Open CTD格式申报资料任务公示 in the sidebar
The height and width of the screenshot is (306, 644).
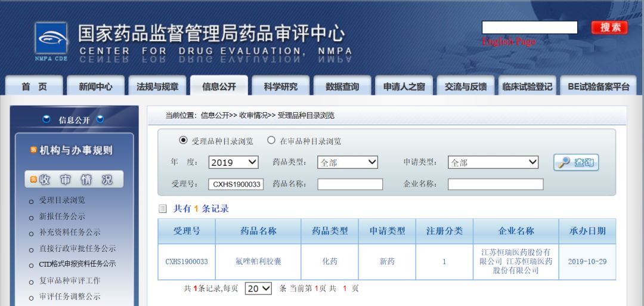coord(77,264)
